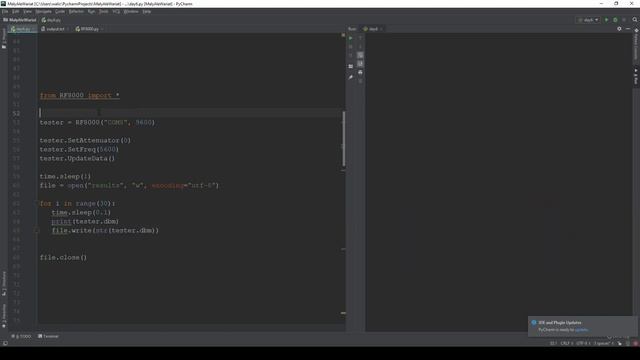The height and width of the screenshot is (360, 640).
Task: Click line 'tester.UpdateData()'
Action: click(77, 158)
